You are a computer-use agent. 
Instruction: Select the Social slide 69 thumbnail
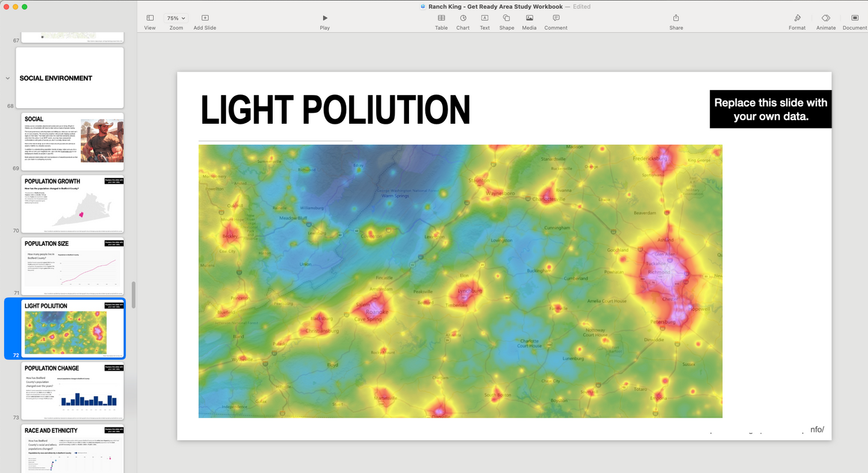73,141
